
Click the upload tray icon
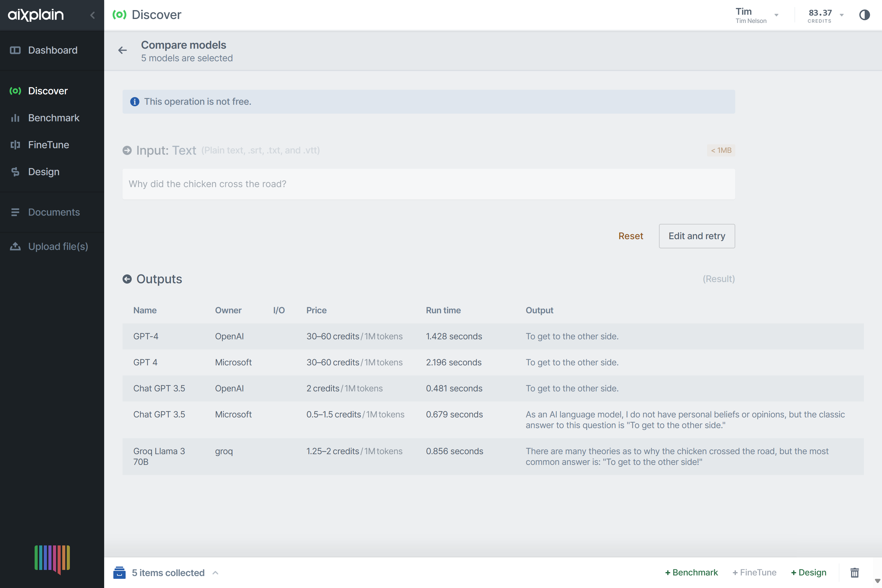(x=15, y=246)
